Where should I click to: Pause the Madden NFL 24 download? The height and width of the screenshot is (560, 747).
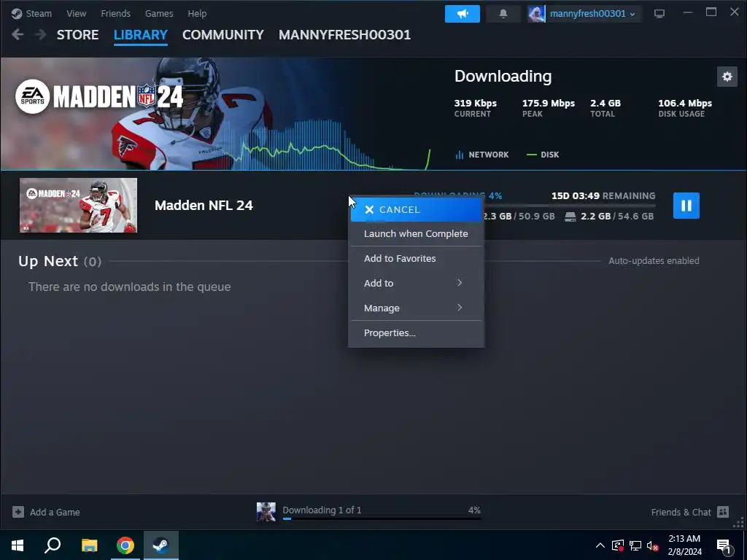pyautogui.click(x=686, y=205)
